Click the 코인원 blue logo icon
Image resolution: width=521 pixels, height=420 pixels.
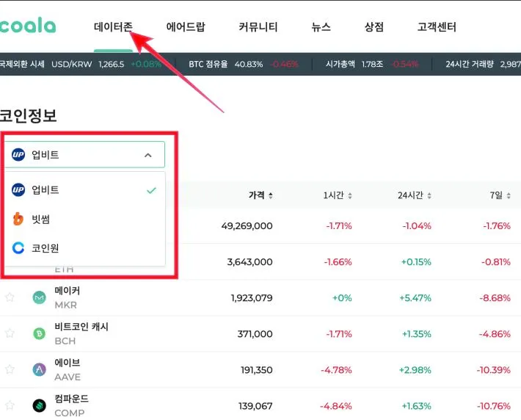tap(18, 247)
